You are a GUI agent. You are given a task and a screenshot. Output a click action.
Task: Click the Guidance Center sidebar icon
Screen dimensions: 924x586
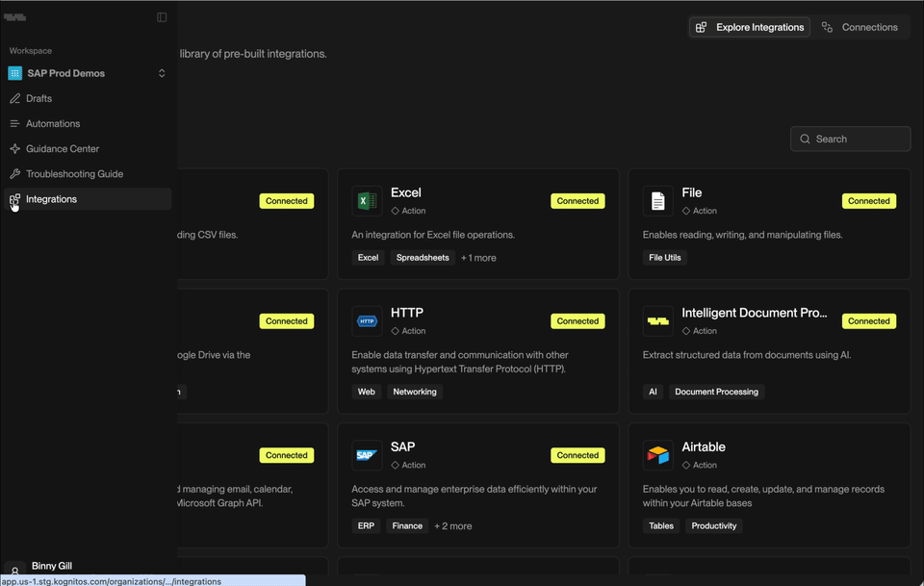[13, 148]
